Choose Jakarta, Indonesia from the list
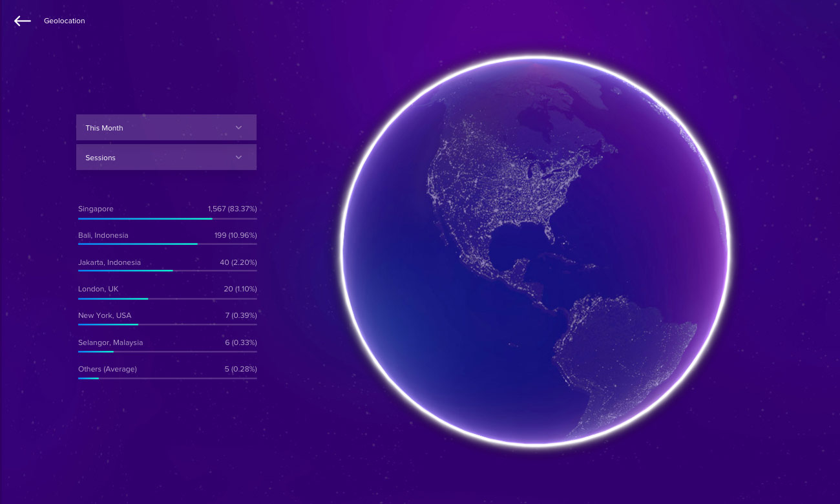The image size is (840, 504). point(109,262)
